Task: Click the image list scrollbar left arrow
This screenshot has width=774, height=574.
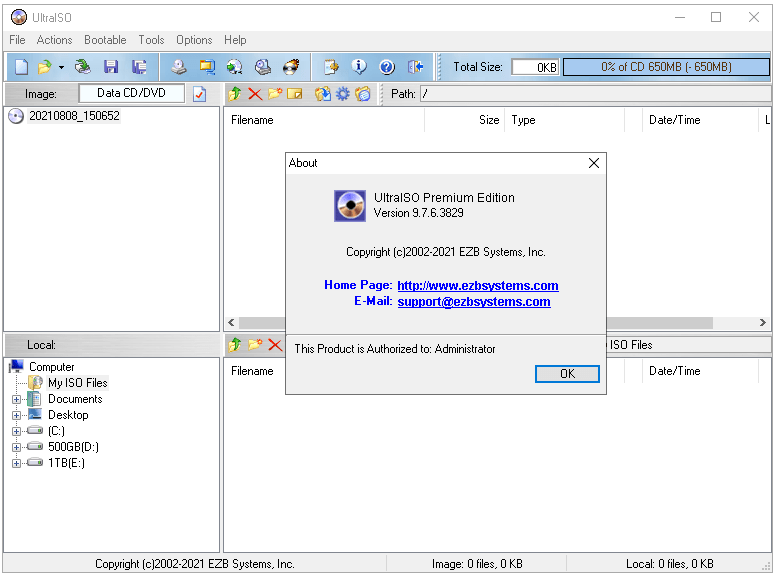Action: (231, 322)
